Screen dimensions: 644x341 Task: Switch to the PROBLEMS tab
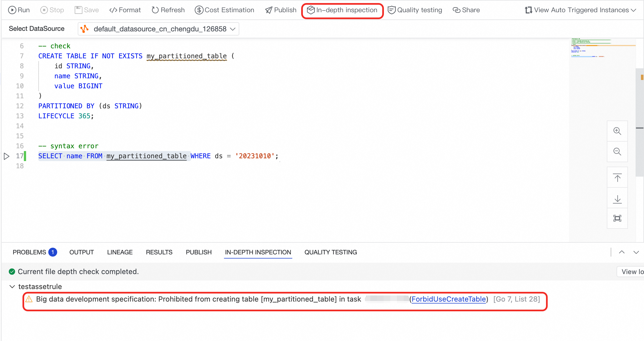[29, 252]
